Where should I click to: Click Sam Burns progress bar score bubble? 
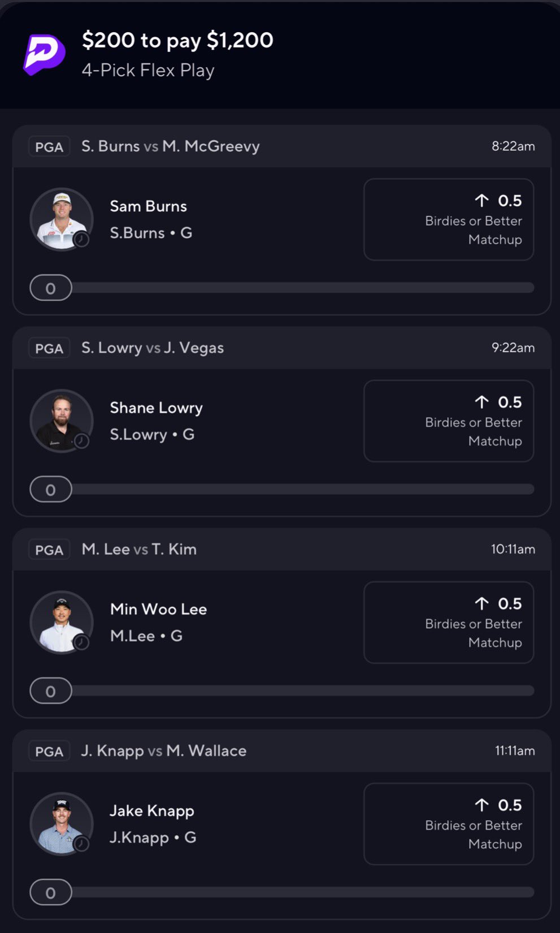[x=51, y=288]
